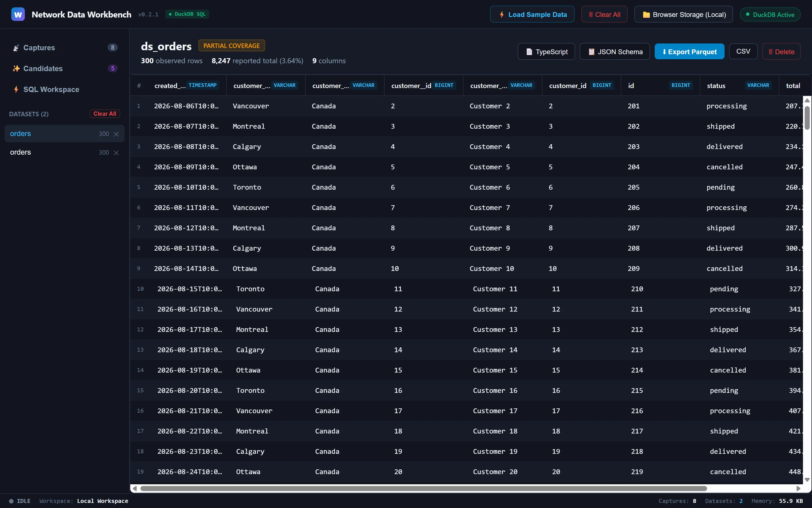Click the '8,247 reported total' text

257,61
